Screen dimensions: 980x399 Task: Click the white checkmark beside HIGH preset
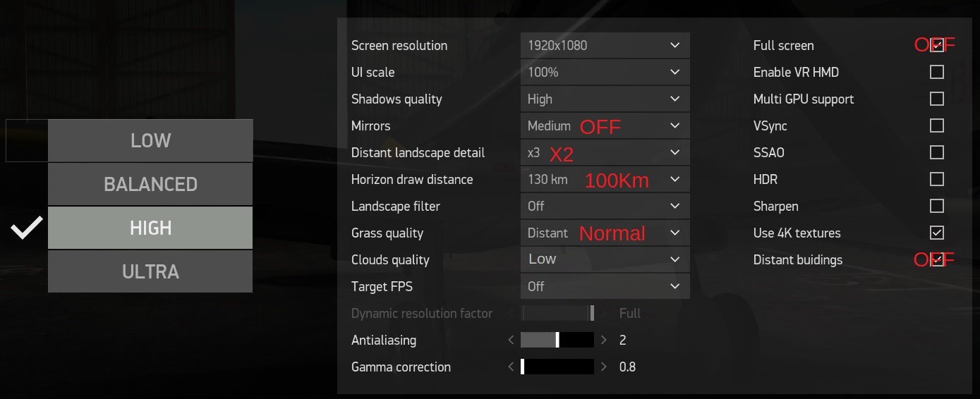pos(25,228)
